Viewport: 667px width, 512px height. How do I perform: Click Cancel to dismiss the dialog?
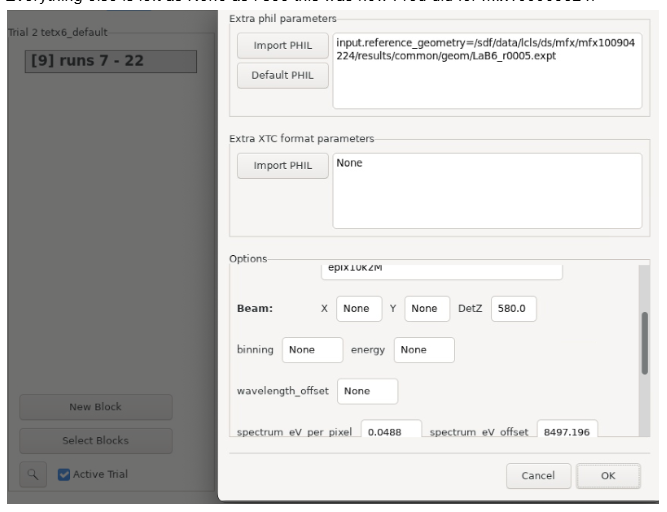[538, 475]
